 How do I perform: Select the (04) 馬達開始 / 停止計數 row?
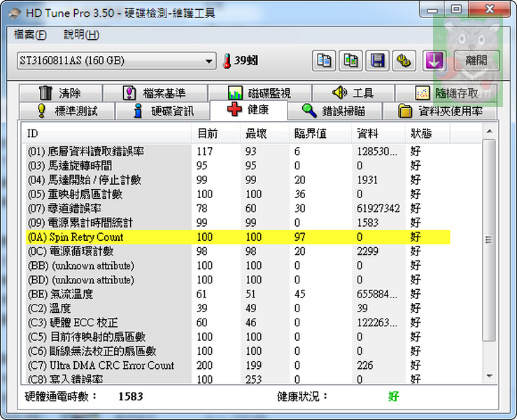[x=238, y=180]
